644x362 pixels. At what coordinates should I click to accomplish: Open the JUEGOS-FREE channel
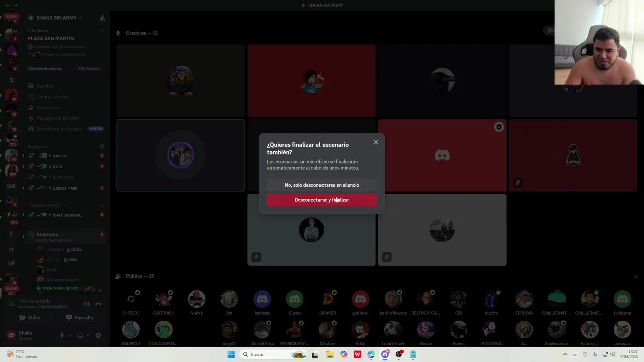(x=65, y=188)
